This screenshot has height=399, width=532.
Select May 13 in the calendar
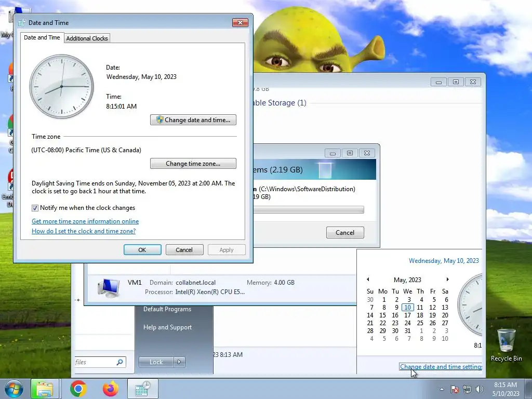click(445, 308)
